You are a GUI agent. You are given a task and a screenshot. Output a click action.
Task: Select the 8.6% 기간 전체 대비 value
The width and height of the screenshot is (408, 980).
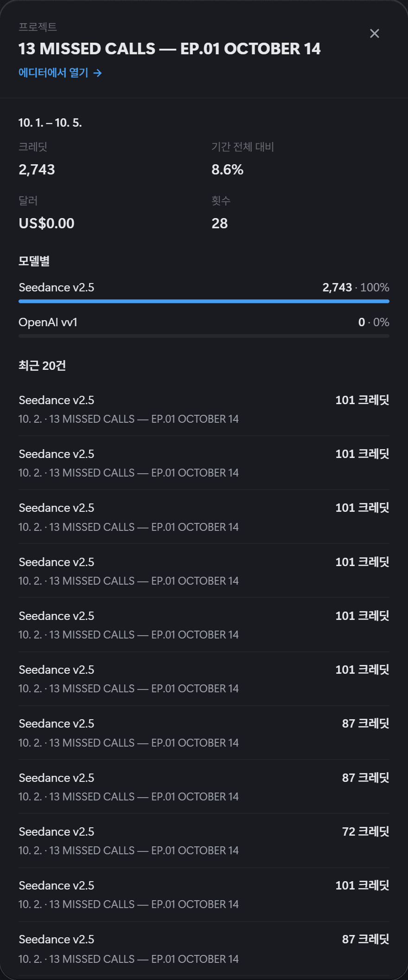point(227,170)
